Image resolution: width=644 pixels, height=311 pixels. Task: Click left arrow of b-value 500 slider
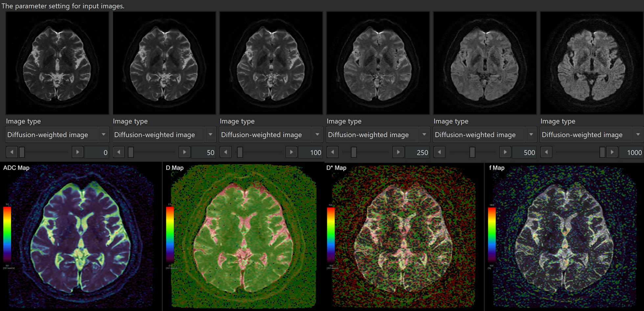[x=439, y=152]
